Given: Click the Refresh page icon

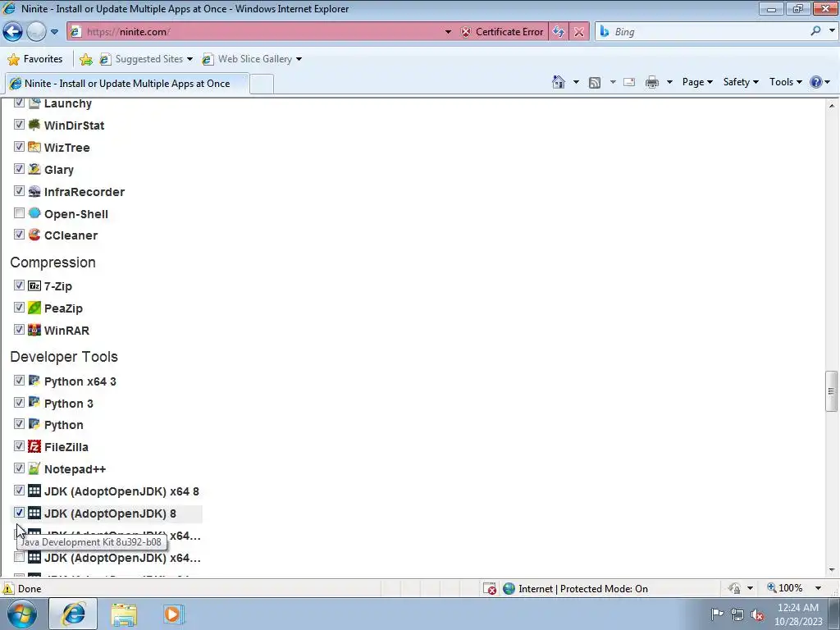Looking at the screenshot, I should (x=558, y=32).
